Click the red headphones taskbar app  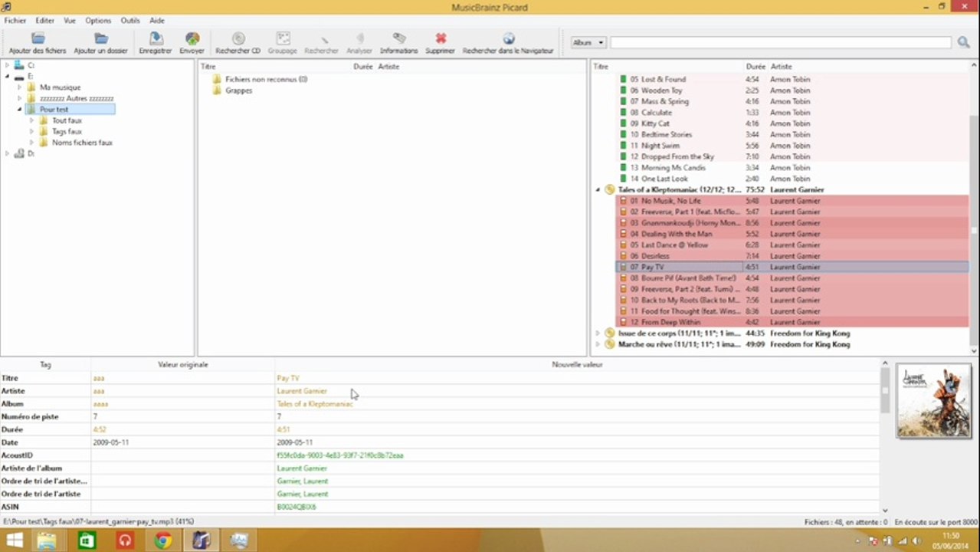point(125,540)
